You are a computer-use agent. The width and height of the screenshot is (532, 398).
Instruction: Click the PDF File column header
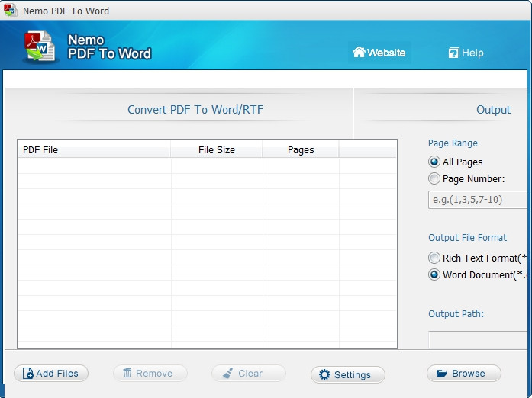[94, 149]
